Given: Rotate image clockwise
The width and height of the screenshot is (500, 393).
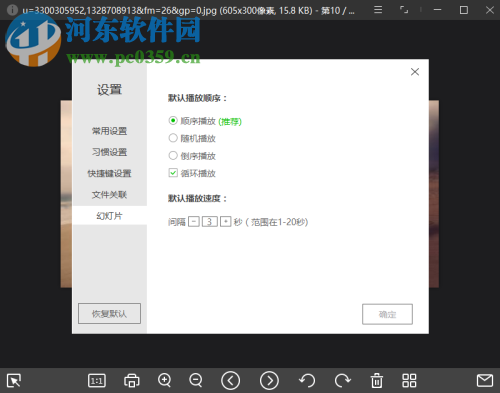Looking at the screenshot, I should pyautogui.click(x=343, y=380).
